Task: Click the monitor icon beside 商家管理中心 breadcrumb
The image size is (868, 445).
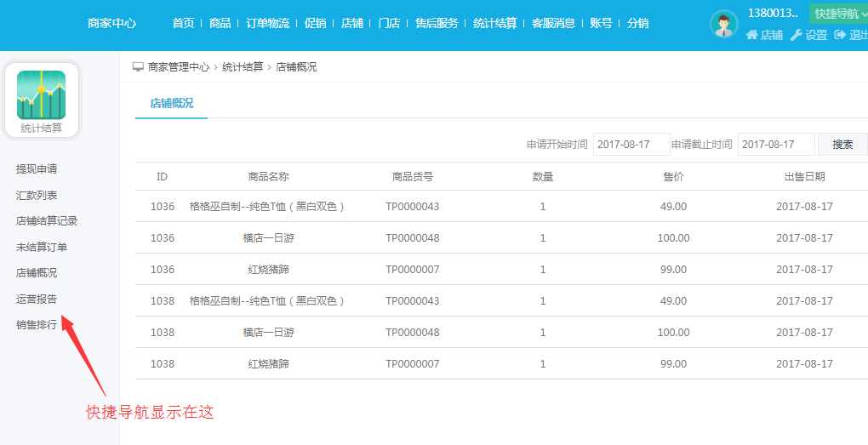Action: (138, 66)
